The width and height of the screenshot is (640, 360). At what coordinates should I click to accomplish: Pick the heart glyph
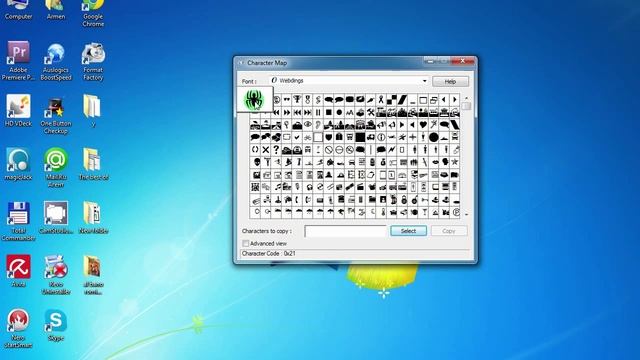(423, 124)
